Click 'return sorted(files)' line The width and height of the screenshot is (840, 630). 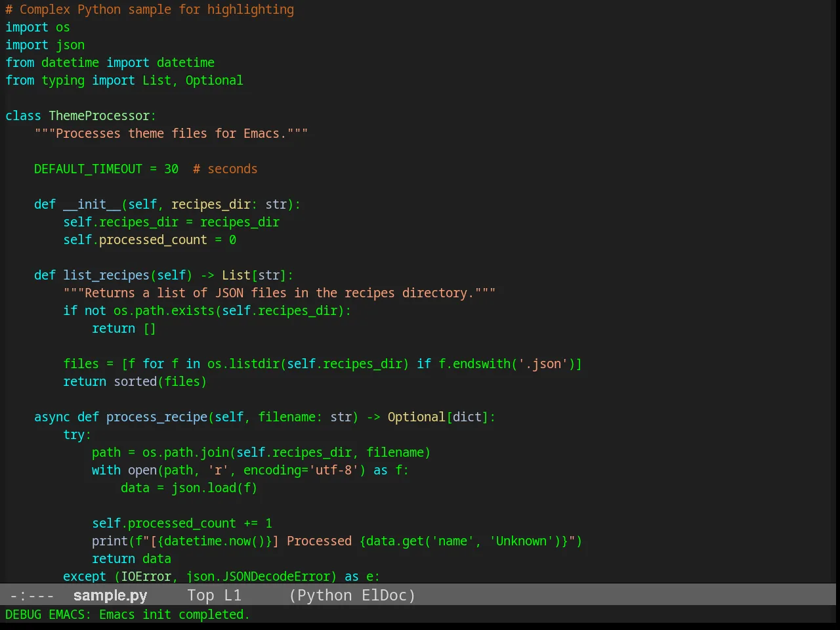point(135,382)
